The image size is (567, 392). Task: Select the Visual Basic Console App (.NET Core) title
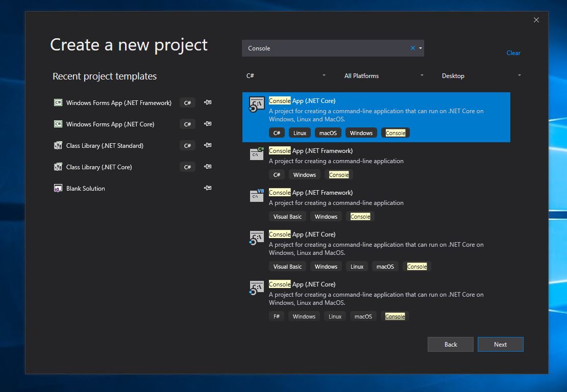tap(302, 234)
